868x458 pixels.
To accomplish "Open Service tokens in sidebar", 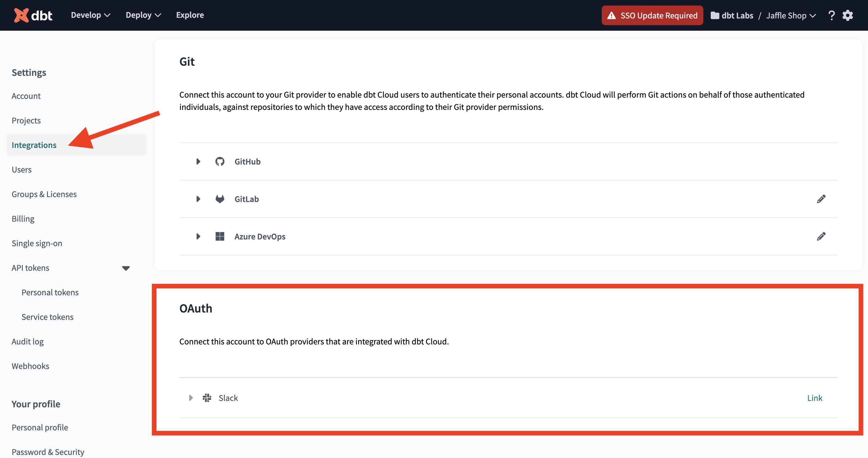I will (x=48, y=317).
